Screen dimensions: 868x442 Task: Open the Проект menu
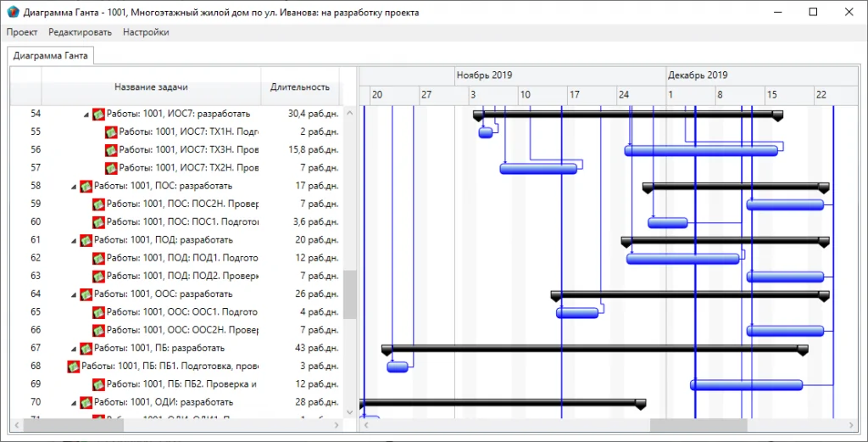[x=22, y=32]
